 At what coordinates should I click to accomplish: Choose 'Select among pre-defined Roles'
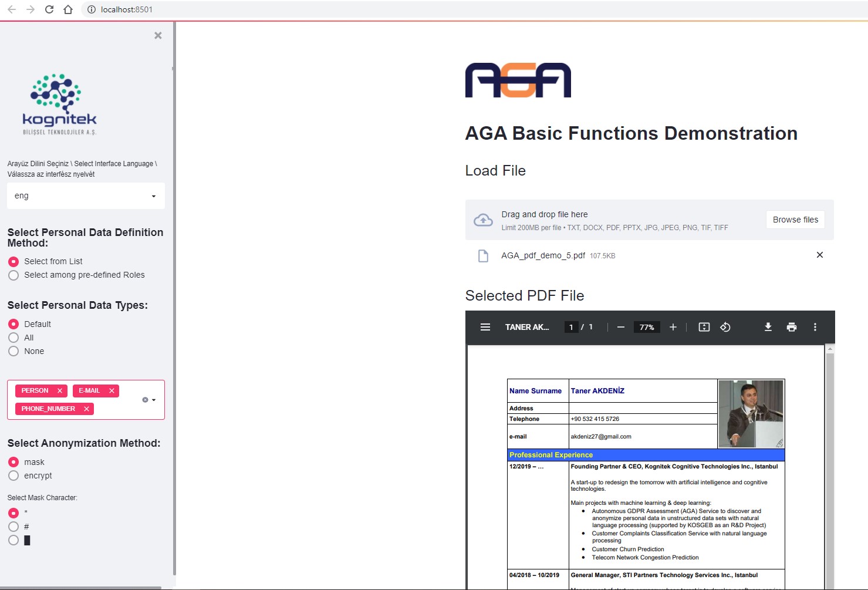76,275
